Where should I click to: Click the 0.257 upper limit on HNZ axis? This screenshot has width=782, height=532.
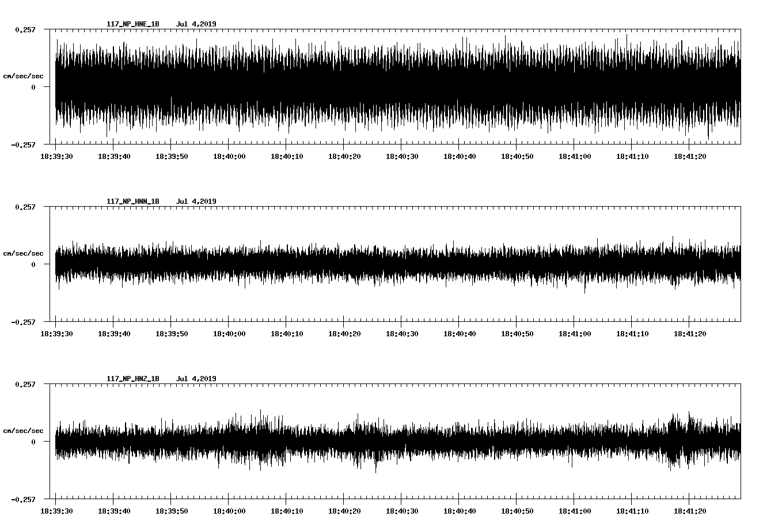[x=25, y=384]
